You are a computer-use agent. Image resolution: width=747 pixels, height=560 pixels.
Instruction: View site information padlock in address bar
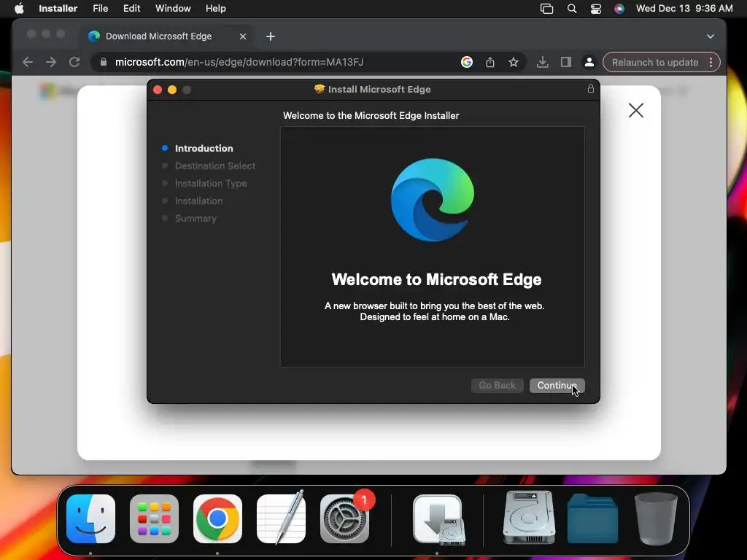click(x=104, y=62)
